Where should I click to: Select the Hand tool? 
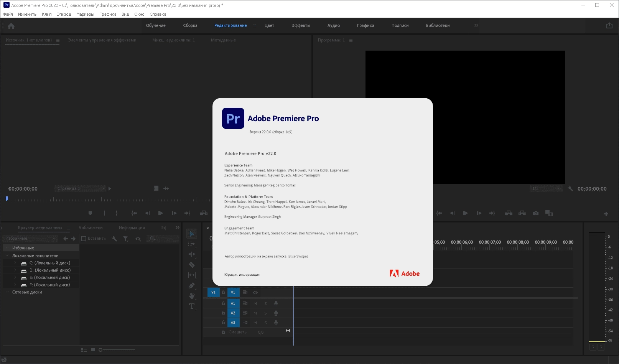tap(192, 296)
